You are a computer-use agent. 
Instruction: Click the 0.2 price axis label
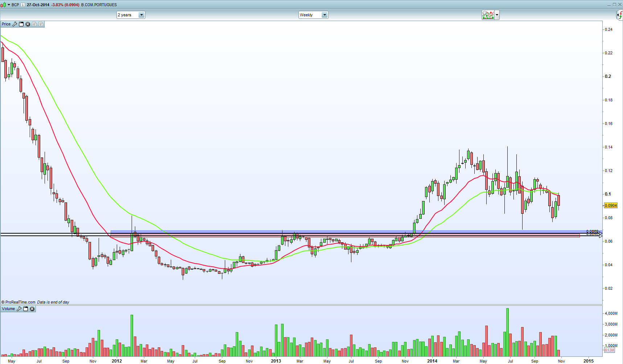click(x=608, y=76)
